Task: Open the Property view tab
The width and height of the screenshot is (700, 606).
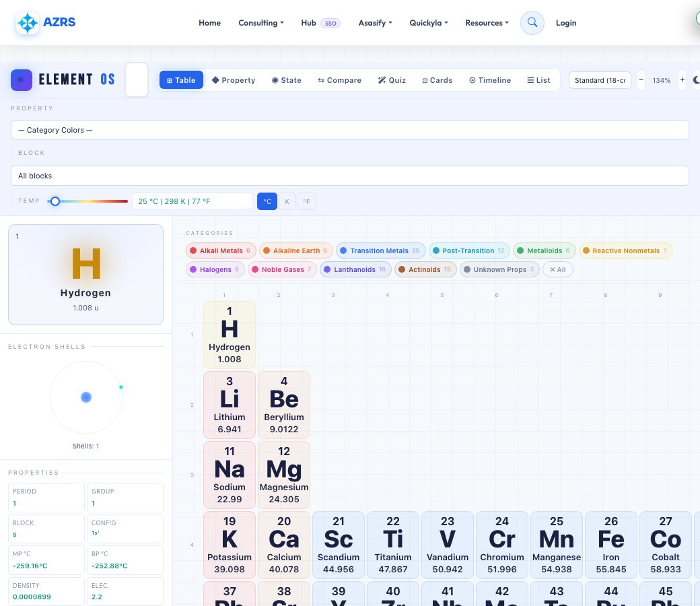Action: click(x=234, y=80)
